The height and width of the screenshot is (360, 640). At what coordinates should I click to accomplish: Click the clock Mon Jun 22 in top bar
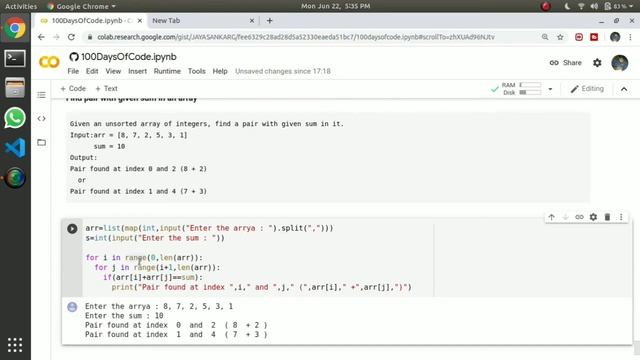point(336,6)
